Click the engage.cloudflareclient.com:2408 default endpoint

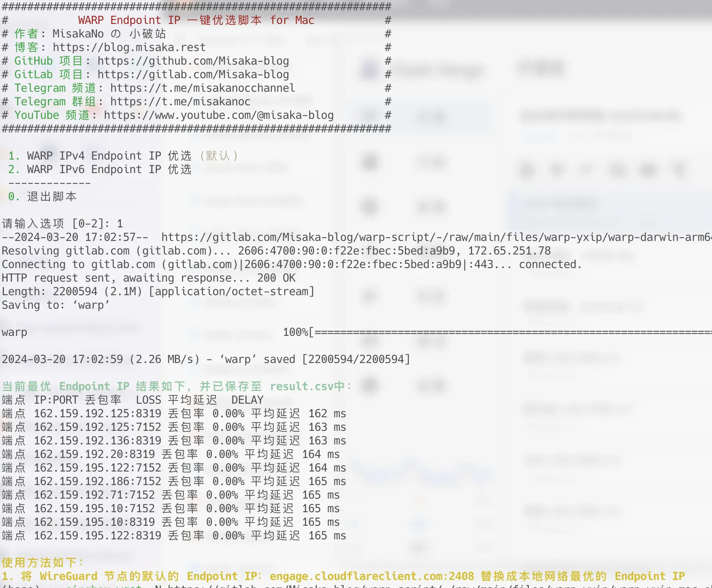371,576
